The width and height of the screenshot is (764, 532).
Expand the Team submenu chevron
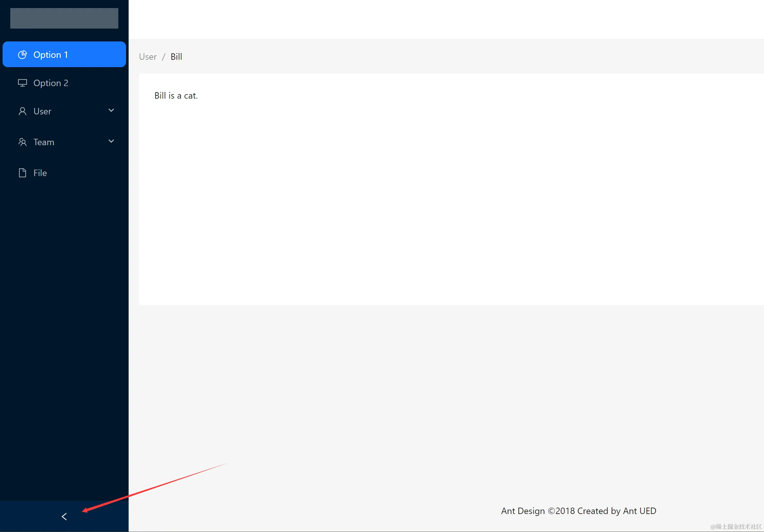(111, 141)
